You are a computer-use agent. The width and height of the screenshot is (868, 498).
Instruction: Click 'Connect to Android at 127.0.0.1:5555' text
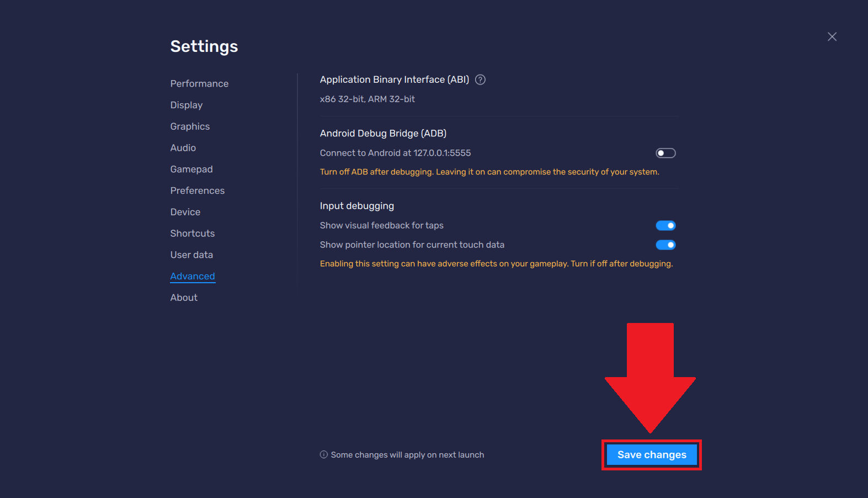tap(395, 153)
